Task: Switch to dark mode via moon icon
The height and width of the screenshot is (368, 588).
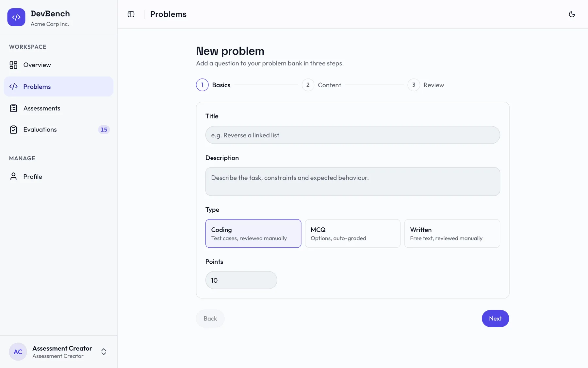Action: 572,14
